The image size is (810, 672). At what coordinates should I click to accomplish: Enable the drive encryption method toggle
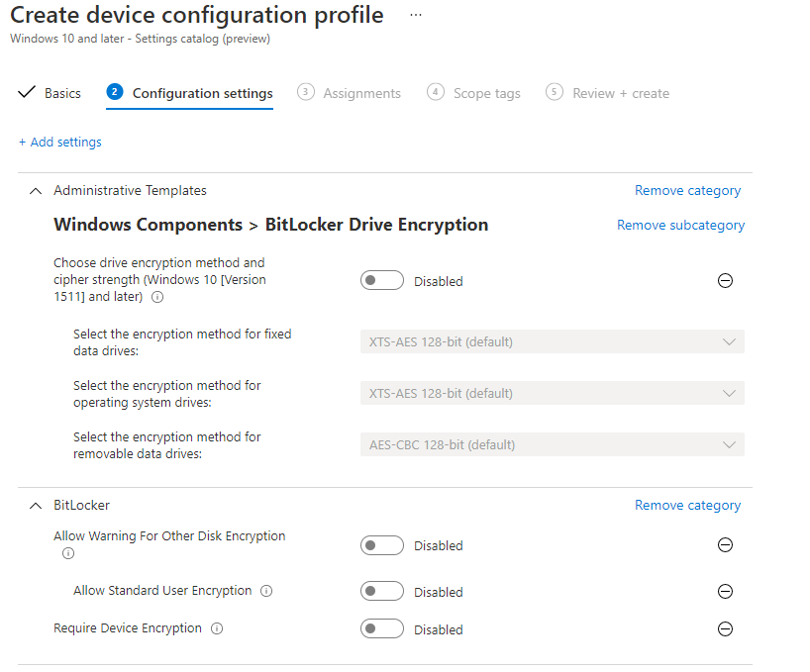[x=382, y=281]
